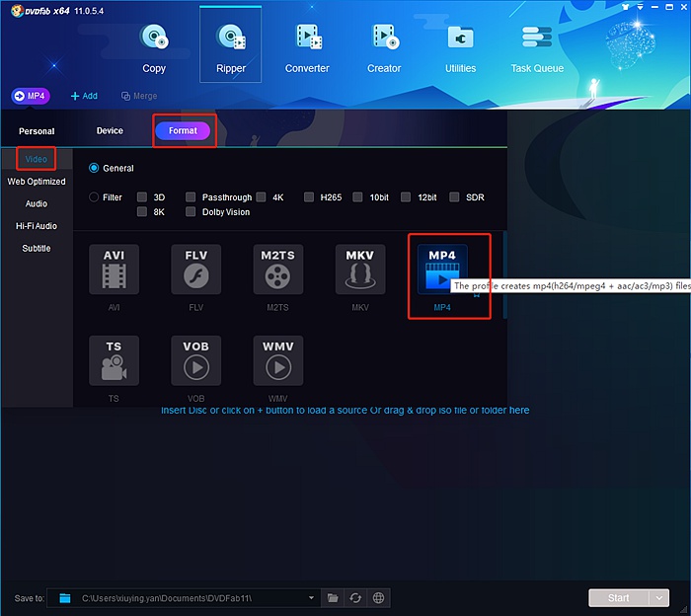Enable the 10bit filter checkbox
The width and height of the screenshot is (691, 616).
(x=357, y=196)
